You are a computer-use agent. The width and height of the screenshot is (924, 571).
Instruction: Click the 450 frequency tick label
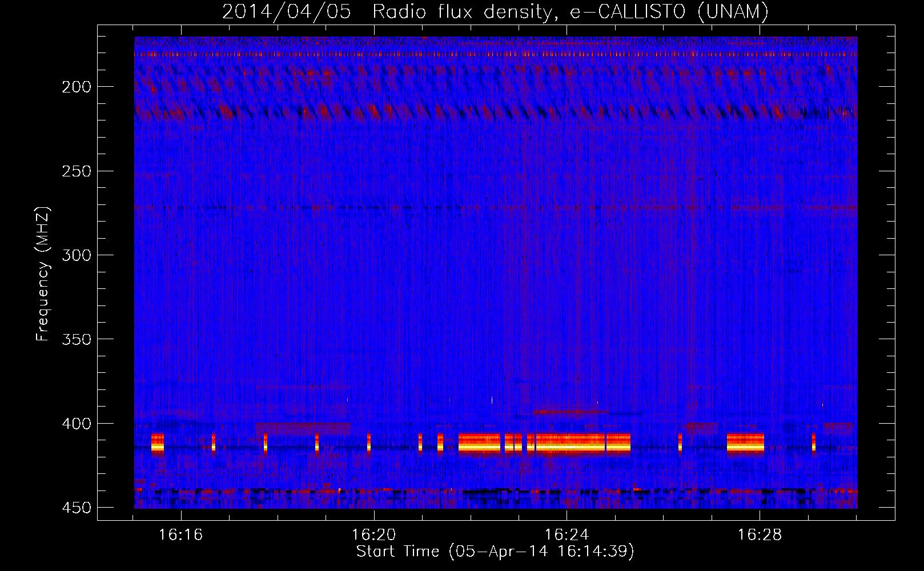point(77,508)
